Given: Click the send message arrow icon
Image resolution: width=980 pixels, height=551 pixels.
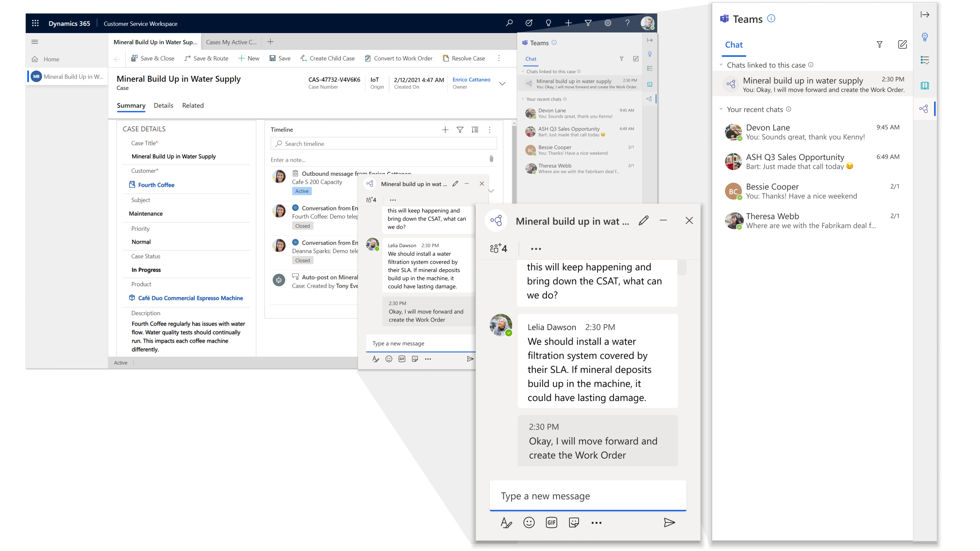Looking at the screenshot, I should (x=670, y=522).
